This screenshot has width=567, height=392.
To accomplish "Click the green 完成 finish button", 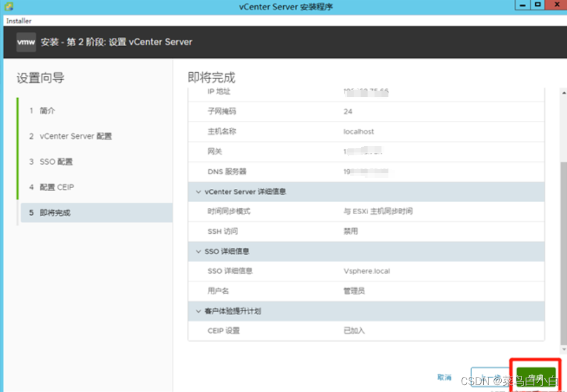I will click(536, 378).
